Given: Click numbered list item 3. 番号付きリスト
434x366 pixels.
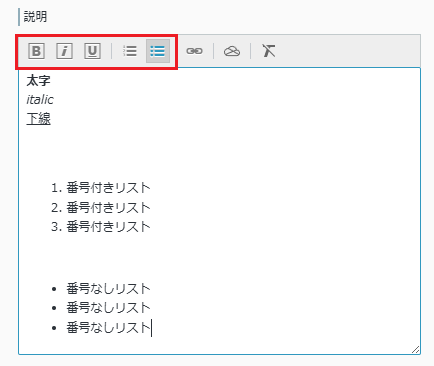Looking at the screenshot, I should coord(101,227).
